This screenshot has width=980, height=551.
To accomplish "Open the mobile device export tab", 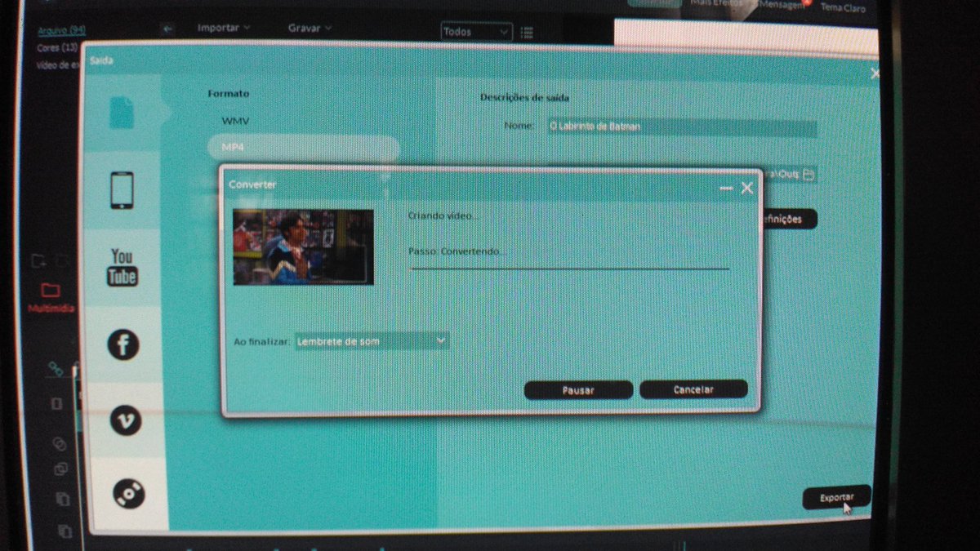I will pyautogui.click(x=122, y=189).
